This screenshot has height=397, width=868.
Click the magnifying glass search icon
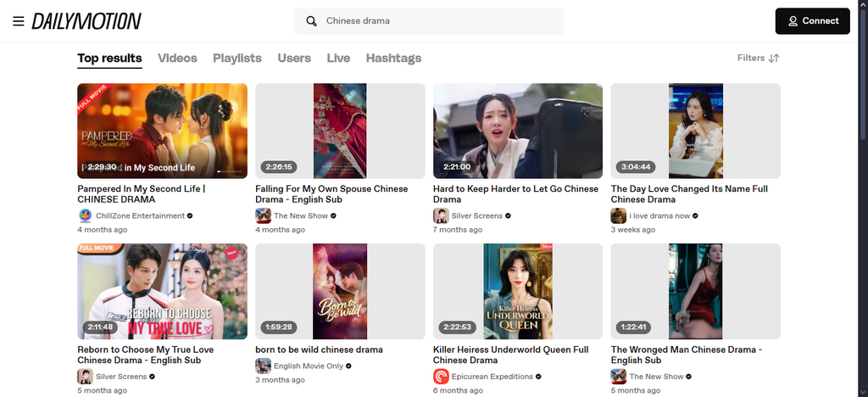click(312, 21)
